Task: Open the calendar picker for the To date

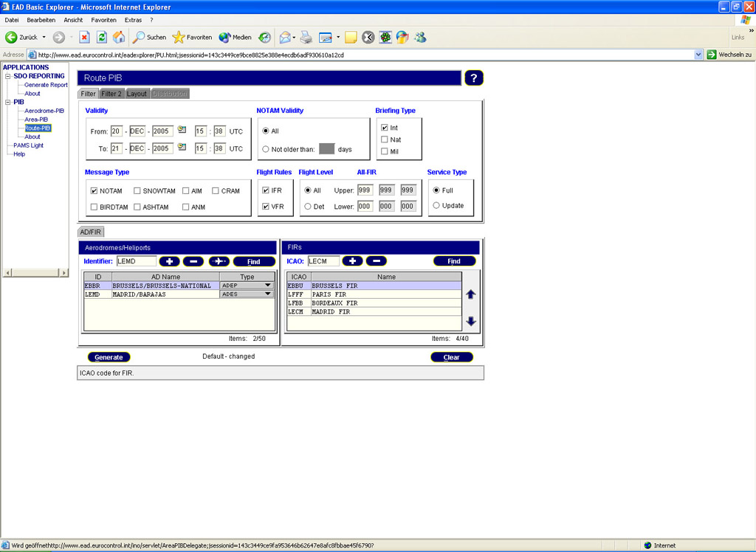Action: [x=182, y=147]
